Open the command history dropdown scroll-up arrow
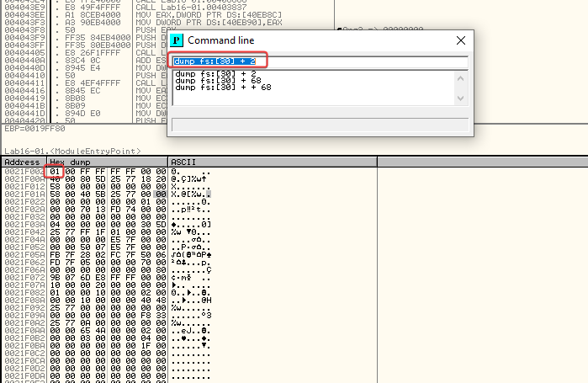588x383 pixels. [x=461, y=78]
